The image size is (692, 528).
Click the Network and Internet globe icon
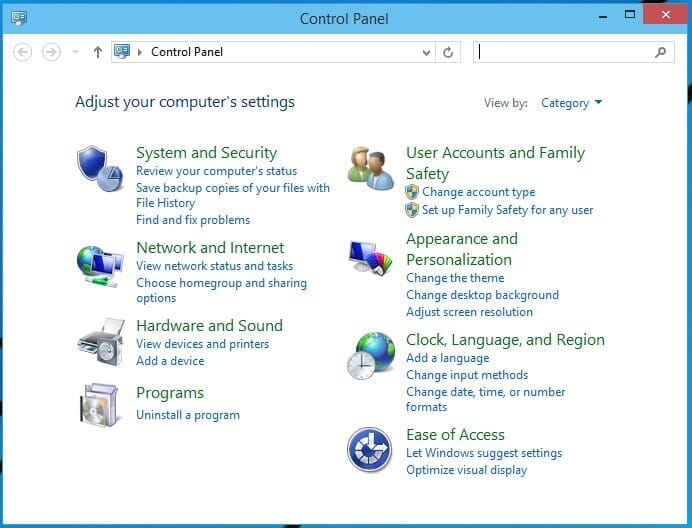click(x=99, y=266)
